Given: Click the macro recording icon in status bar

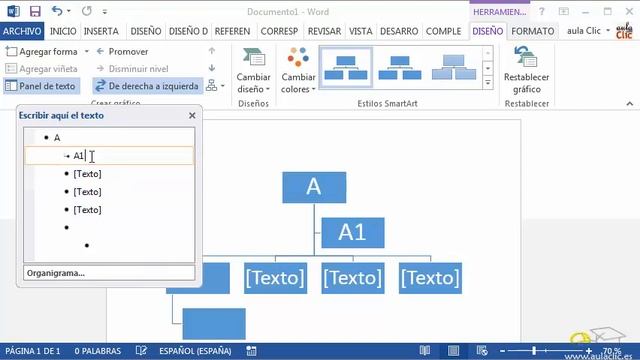Looking at the screenshot, I should [251, 351].
